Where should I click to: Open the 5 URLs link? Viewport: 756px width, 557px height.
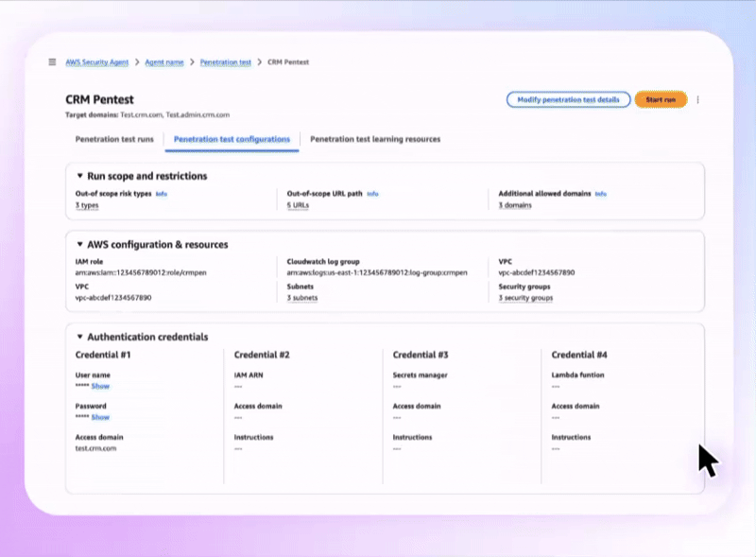(301, 205)
